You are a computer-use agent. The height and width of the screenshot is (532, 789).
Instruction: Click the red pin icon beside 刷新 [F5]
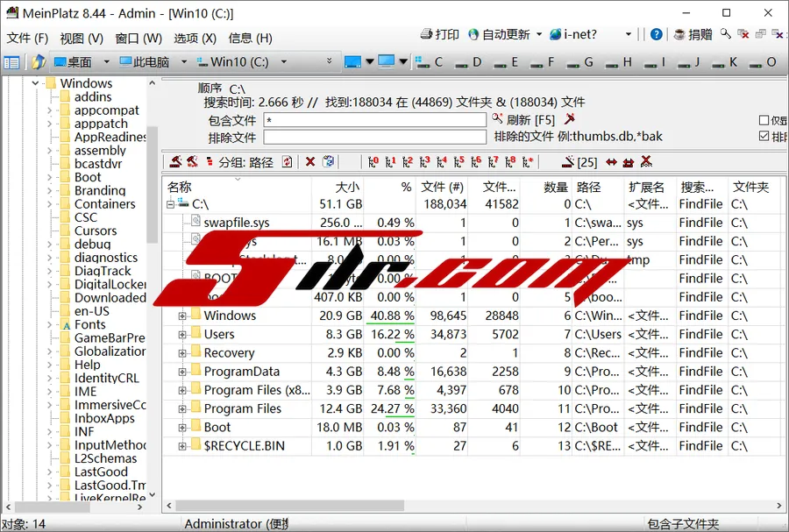(x=569, y=118)
